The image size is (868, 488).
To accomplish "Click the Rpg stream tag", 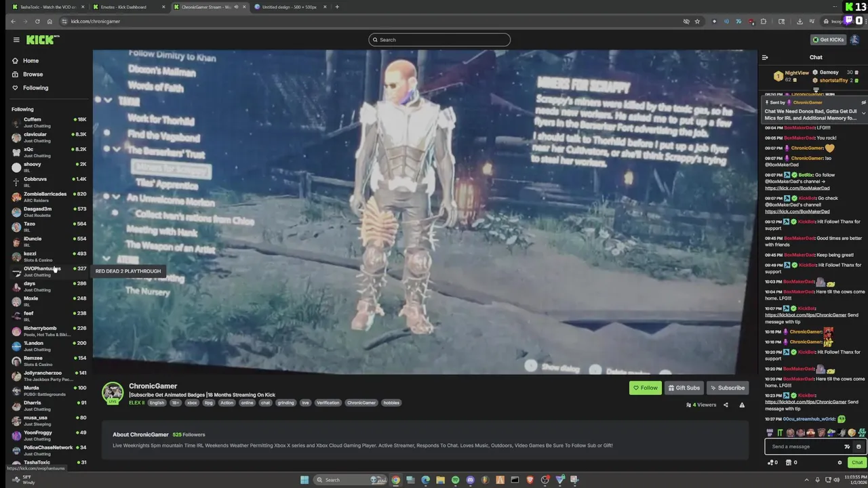I will pyautogui.click(x=208, y=403).
